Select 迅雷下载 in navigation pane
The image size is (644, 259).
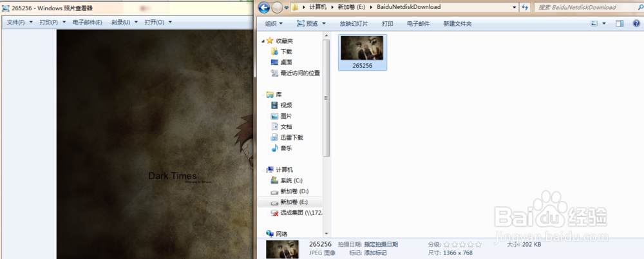click(292, 137)
